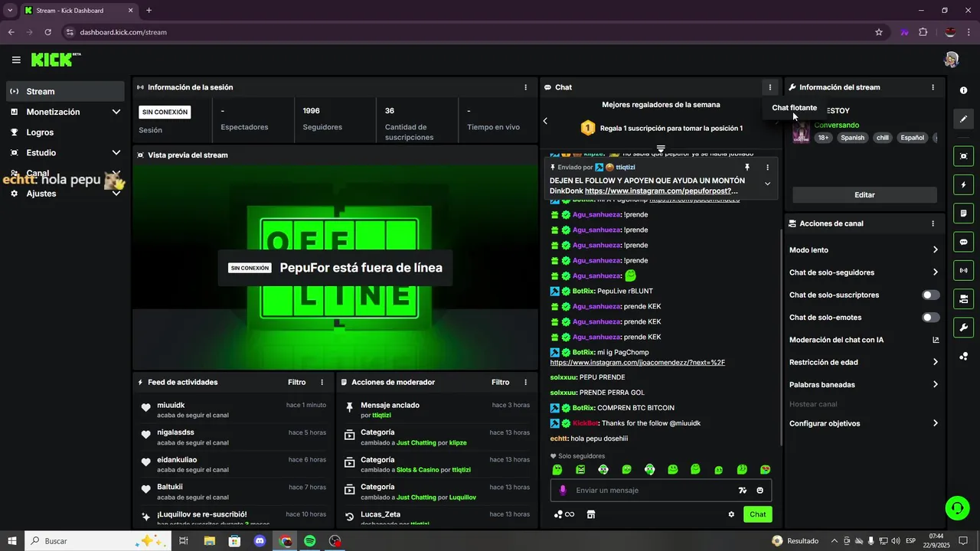
Task: Open Feed de actividades three-dot menu
Action: (x=322, y=382)
